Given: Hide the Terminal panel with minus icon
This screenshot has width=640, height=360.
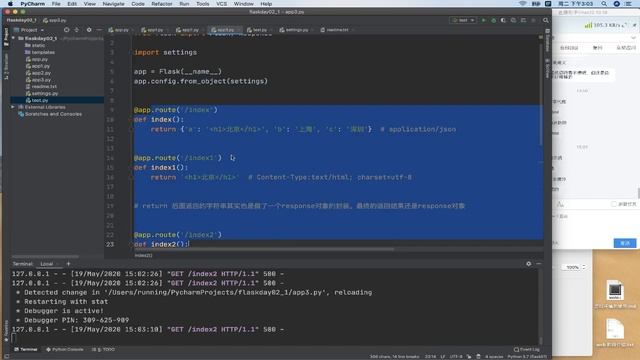Looking at the screenshot, I should tap(538, 264).
